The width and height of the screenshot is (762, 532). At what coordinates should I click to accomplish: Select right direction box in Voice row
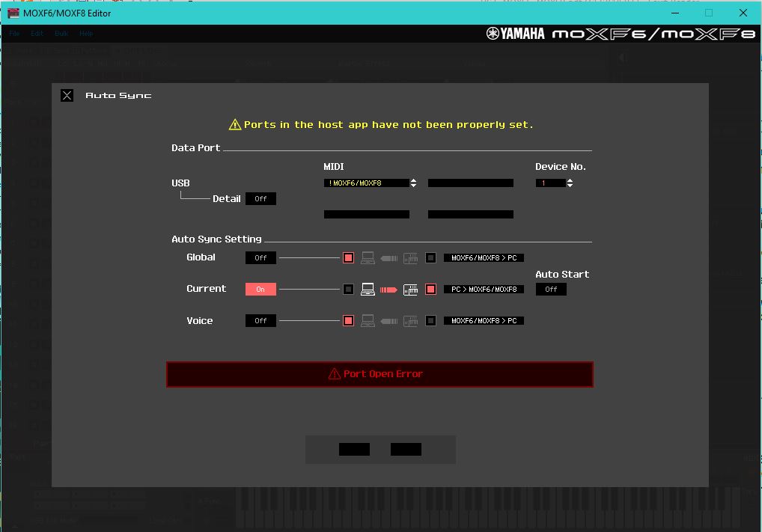(x=430, y=321)
